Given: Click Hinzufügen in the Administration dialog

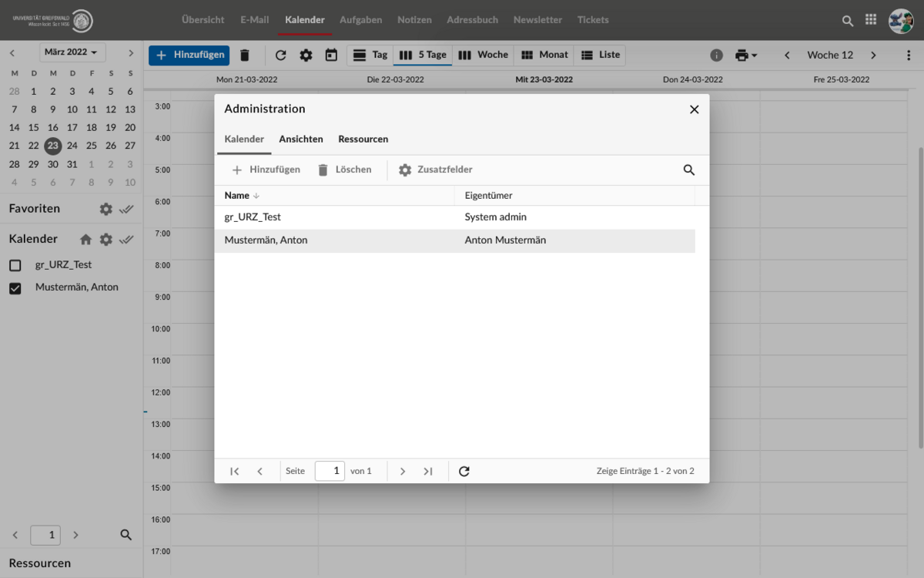Looking at the screenshot, I should [266, 170].
